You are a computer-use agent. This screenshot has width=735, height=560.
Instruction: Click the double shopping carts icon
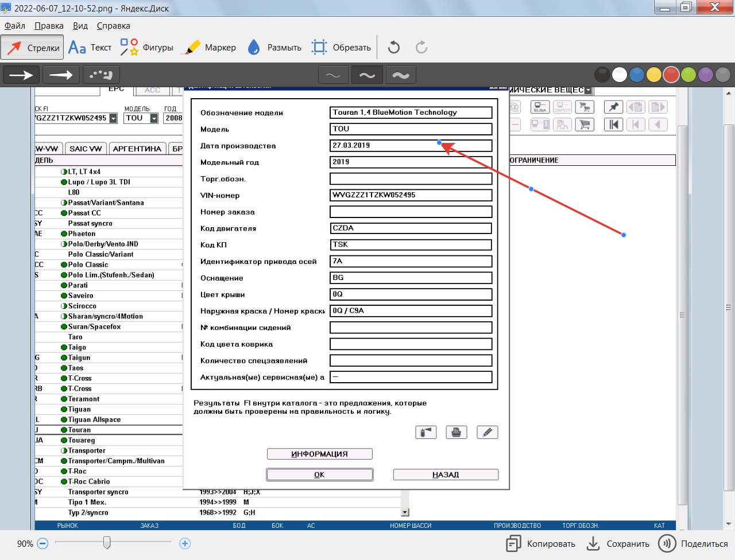coord(585,107)
